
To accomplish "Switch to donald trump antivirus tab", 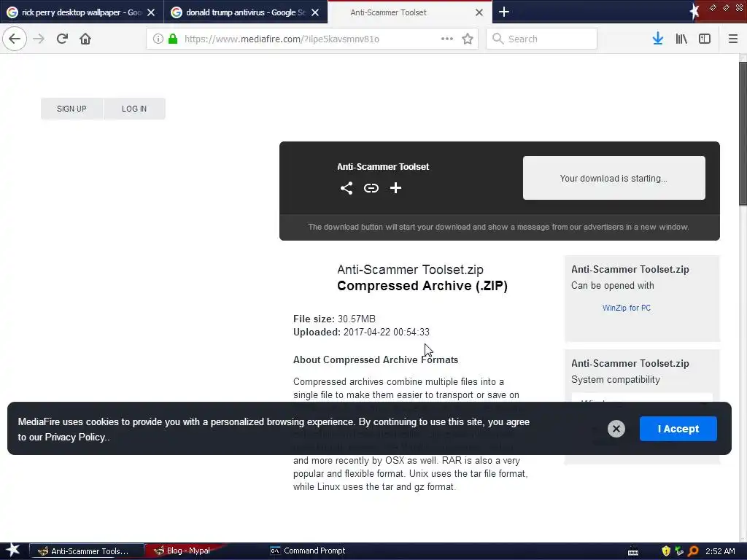I will click(246, 12).
